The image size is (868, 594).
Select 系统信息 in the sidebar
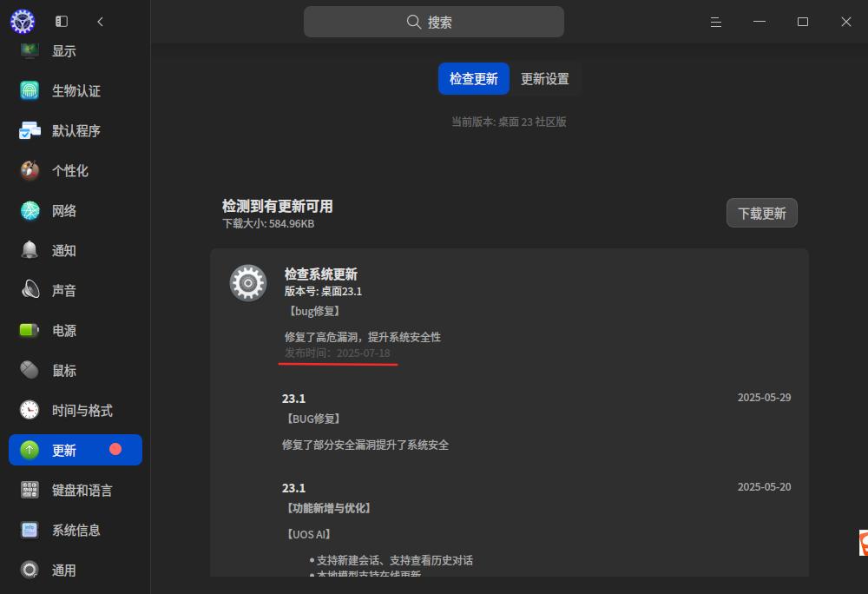[76, 530]
